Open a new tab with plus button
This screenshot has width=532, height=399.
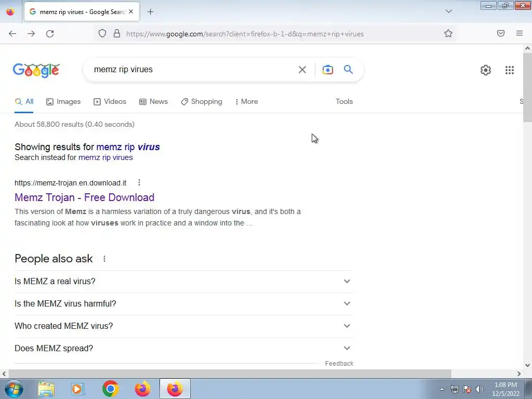[150, 12]
